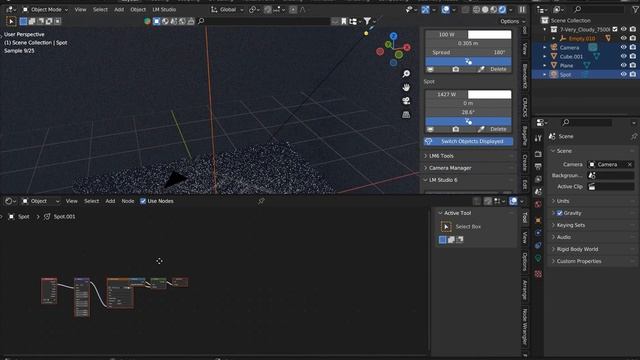Open the Render properties tab icon
Image resolution: width=640 pixels, height=360 pixels.
538,154
